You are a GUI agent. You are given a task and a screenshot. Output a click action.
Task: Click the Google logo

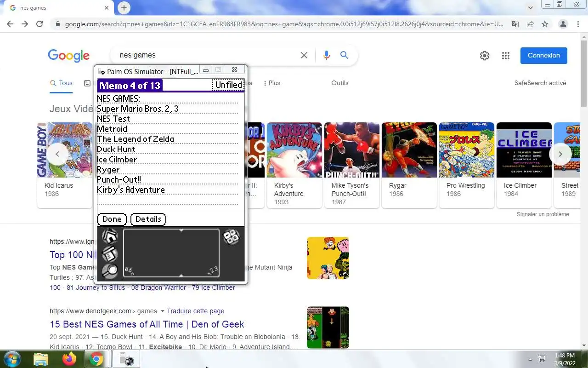(69, 56)
